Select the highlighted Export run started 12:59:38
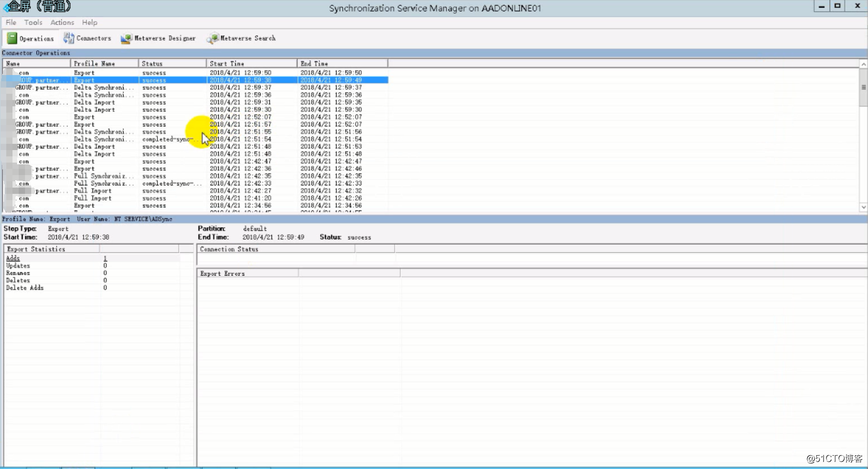Screen dimensions: 868x469 [x=195, y=80]
